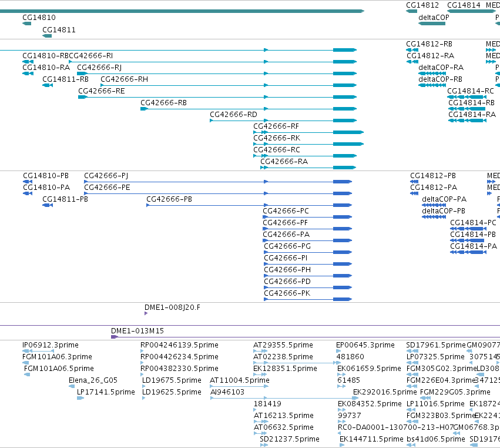Click transcript CG42666-RF label
Viewport: 500px width, 448px height.
coord(276,126)
